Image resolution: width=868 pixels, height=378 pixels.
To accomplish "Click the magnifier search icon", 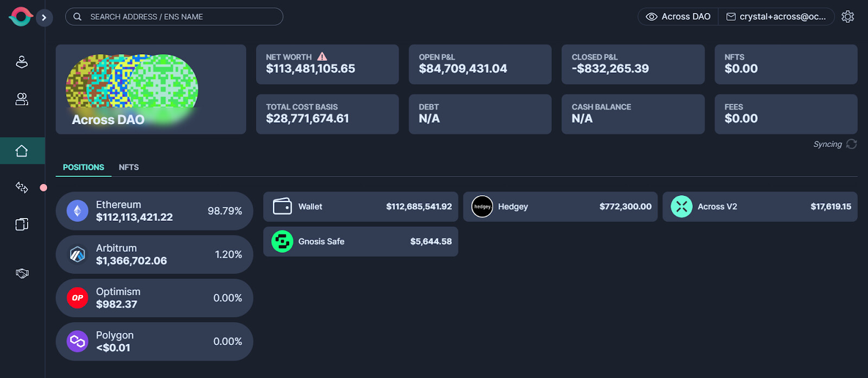I will click(78, 17).
